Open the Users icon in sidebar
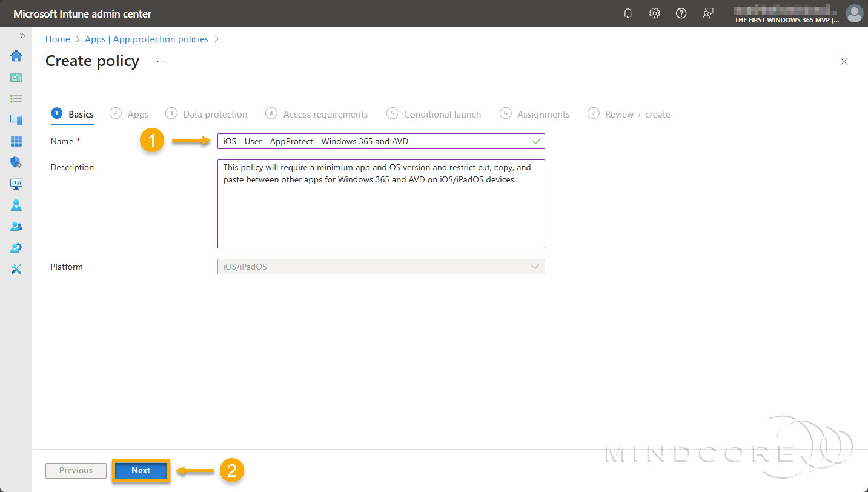 click(16, 205)
